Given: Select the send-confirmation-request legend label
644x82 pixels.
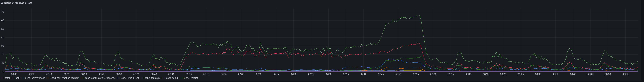Looking at the screenshot, I should [65, 78].
